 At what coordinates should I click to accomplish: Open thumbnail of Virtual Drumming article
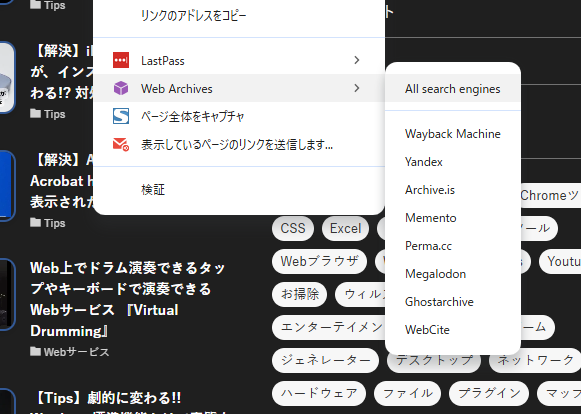point(7,294)
